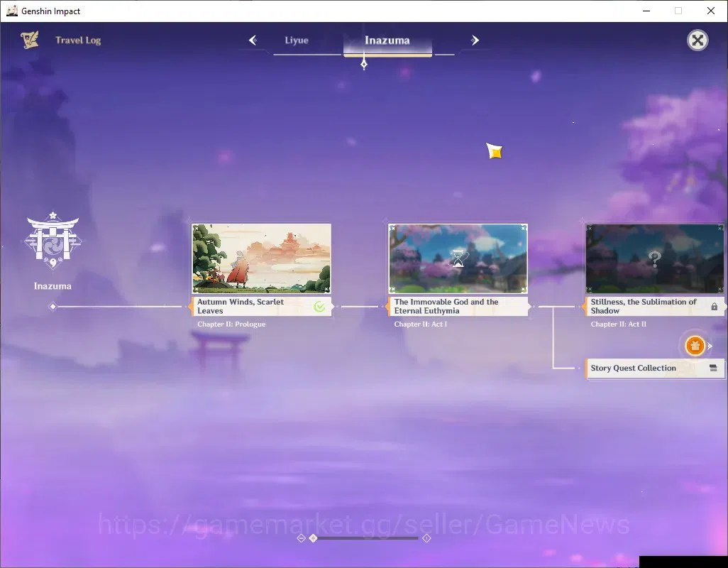Click the Travel Log book icon
Image resolution: width=728 pixels, height=568 pixels.
tap(30, 40)
